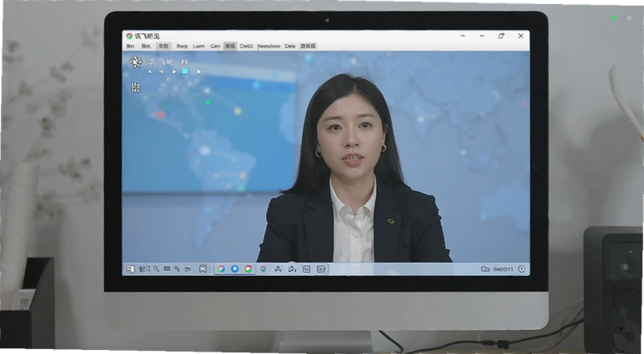Screen dimensions: 644x354
Task: Click the blue circle icon in the bottom toolbar
Action: (235, 269)
